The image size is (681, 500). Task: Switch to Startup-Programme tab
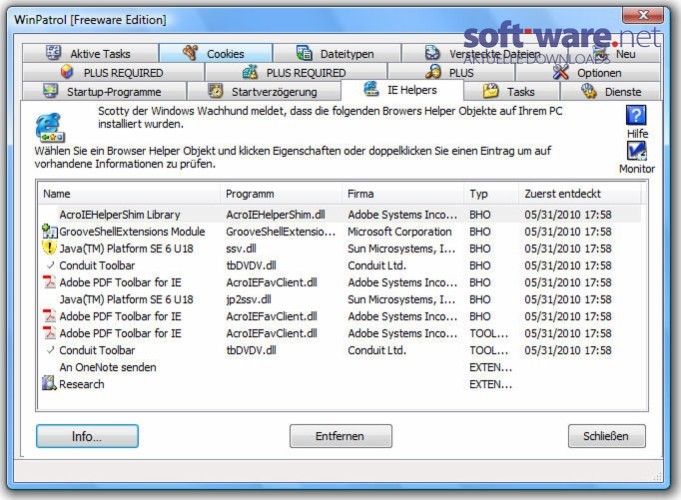pyautogui.click(x=104, y=91)
